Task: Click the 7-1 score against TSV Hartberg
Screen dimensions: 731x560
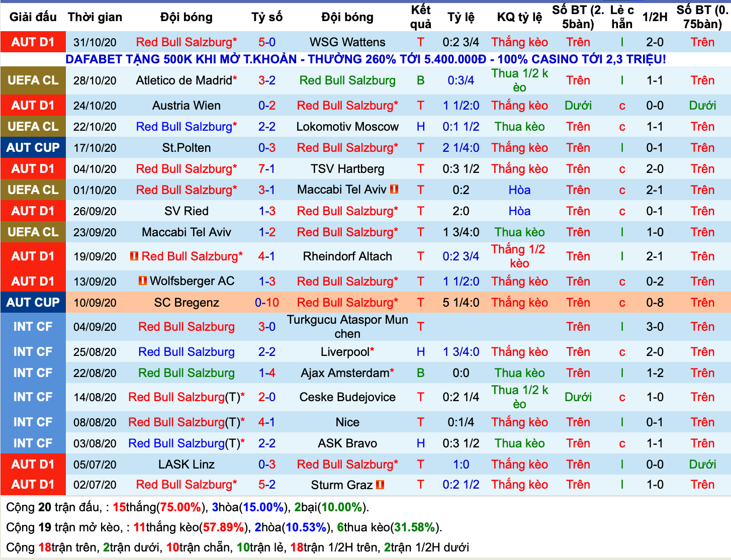Action: click(267, 169)
